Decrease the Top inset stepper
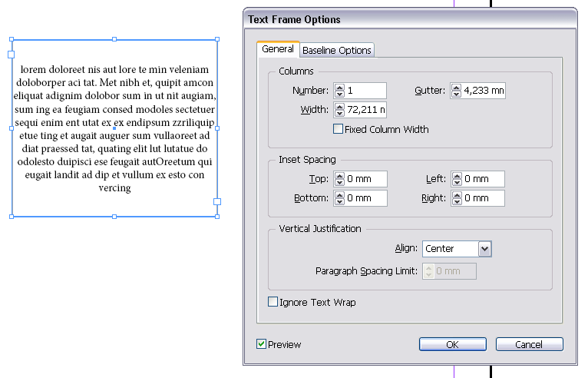 point(340,182)
